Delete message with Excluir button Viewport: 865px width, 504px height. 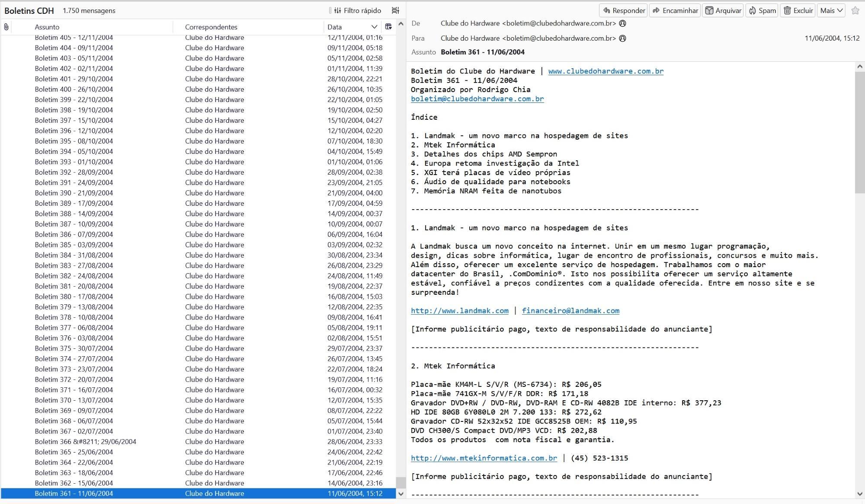(x=798, y=10)
